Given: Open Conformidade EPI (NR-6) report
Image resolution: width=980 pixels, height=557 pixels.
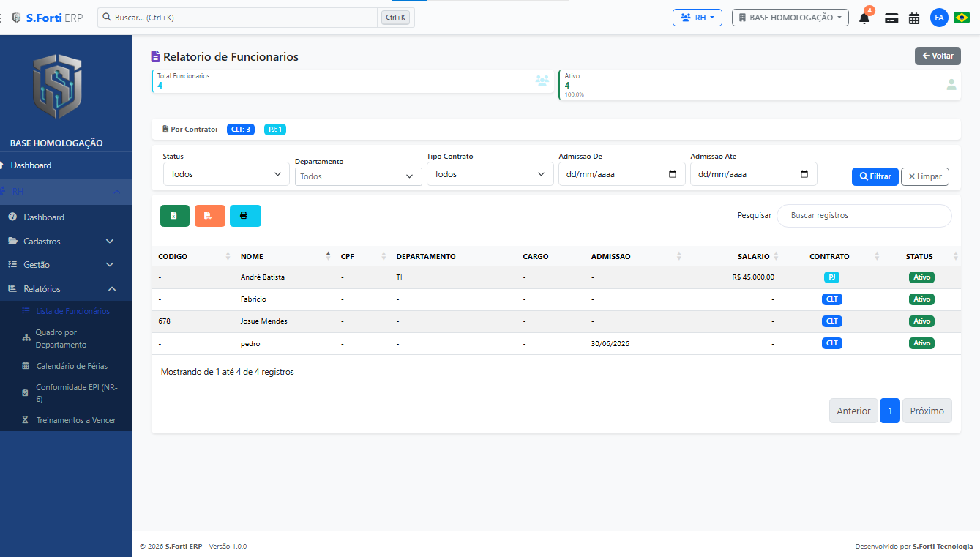Looking at the screenshot, I should click(66, 393).
